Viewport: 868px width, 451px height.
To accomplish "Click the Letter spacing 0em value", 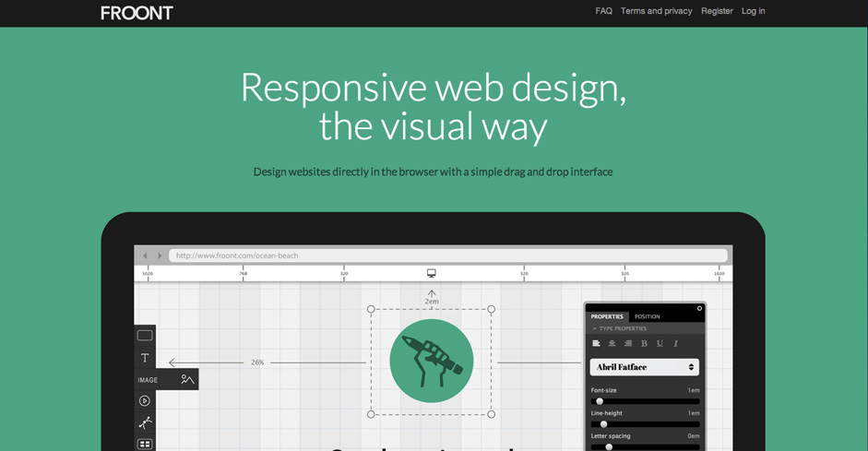I will [694, 436].
